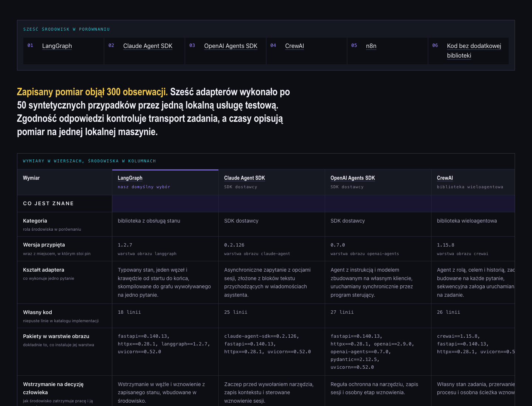Click the "Kształt adaptera" row label
Viewport: 532px width, 406px height.
coord(44,270)
